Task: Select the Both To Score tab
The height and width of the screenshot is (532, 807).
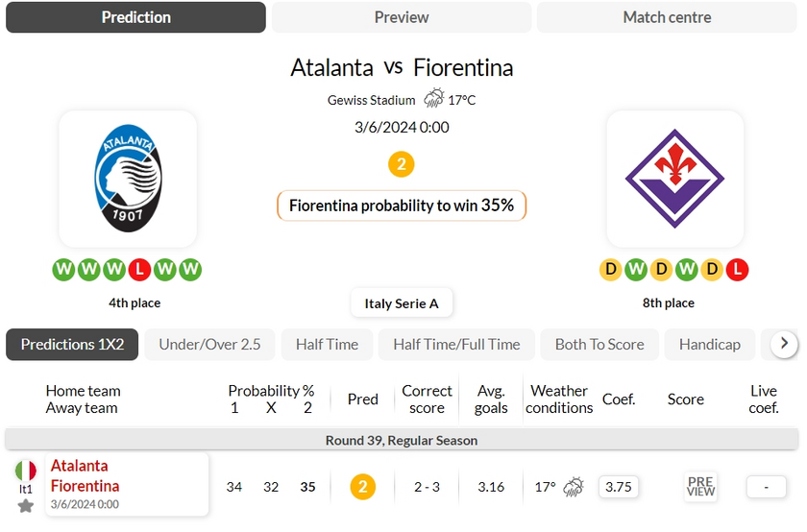Action: pos(599,344)
